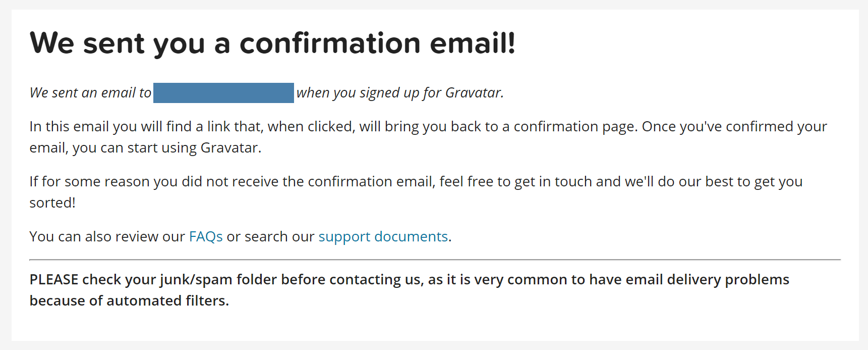Click 'when you signed up for Gravatar' text

pos(399,93)
